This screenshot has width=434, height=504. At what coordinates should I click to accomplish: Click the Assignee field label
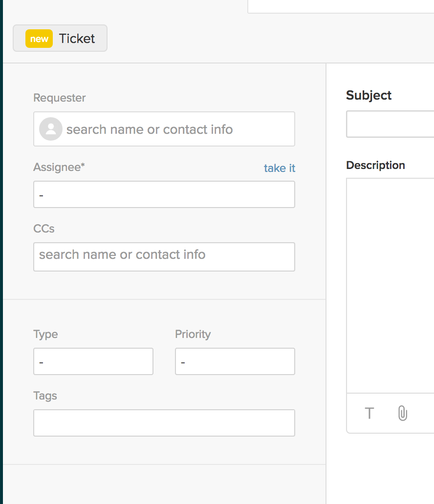pos(59,167)
